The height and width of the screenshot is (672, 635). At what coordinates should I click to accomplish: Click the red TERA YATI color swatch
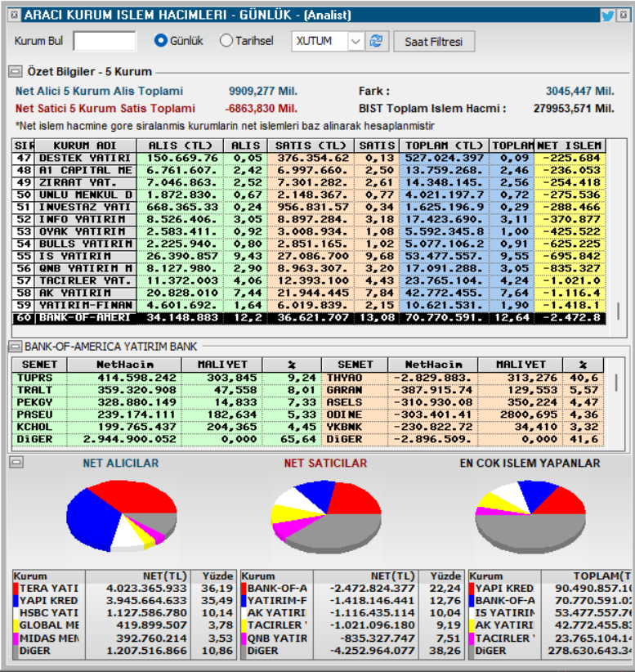click(x=16, y=589)
